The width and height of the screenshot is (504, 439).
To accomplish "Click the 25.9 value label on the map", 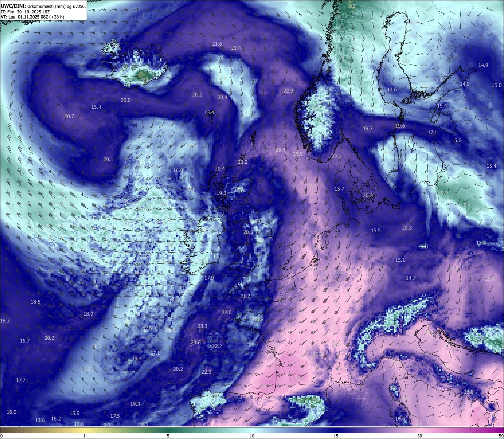I will [298, 154].
